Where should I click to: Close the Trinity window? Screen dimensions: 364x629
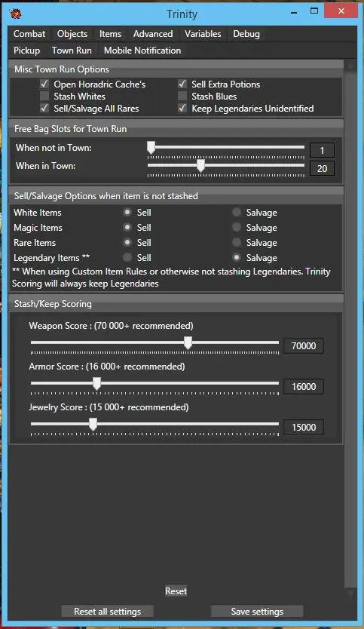tap(341, 11)
